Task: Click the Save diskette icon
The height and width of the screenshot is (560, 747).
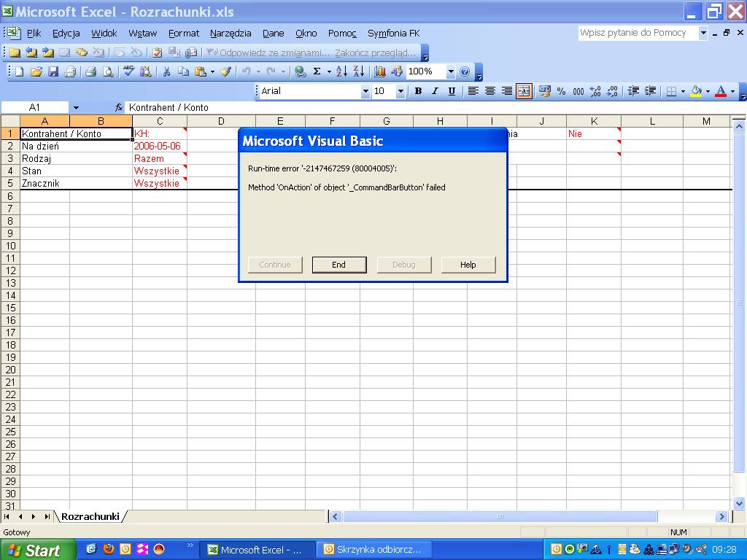Action: coord(53,72)
